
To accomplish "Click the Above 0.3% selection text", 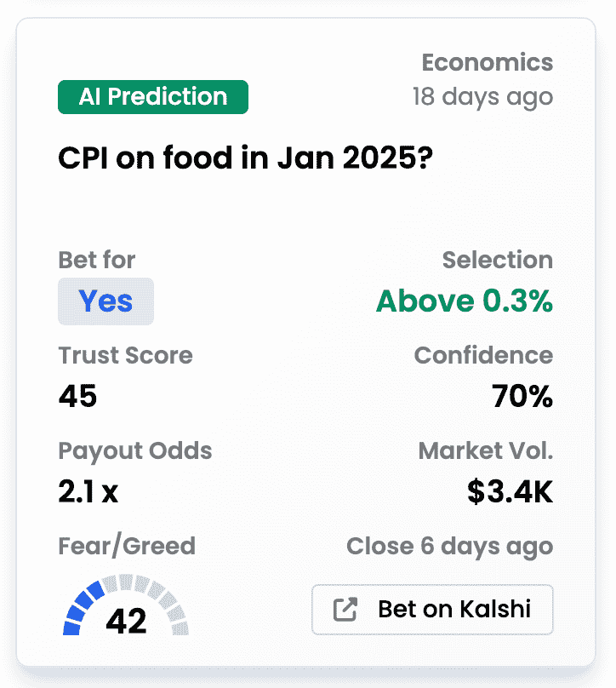I will [465, 301].
